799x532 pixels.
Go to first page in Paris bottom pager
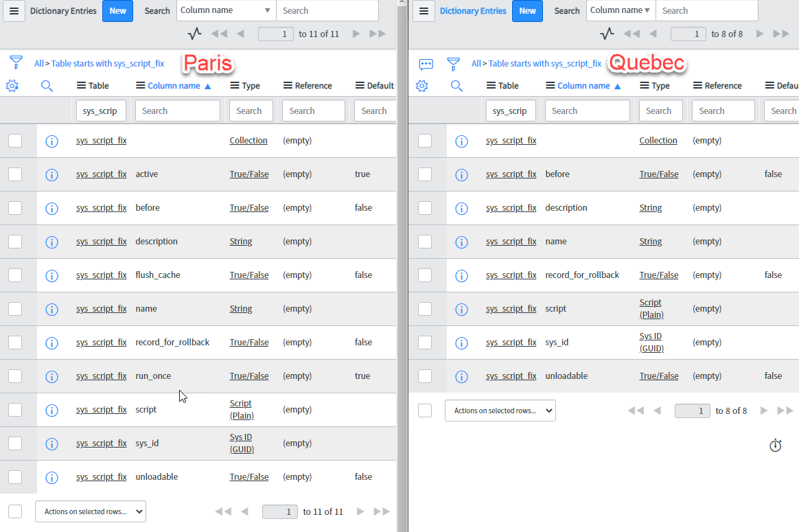click(223, 511)
